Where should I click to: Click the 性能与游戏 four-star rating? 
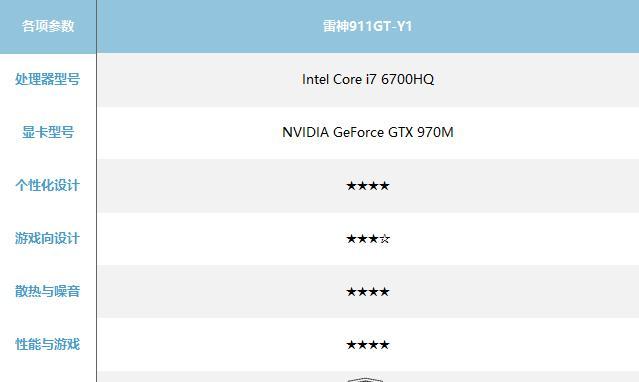pyautogui.click(x=368, y=345)
